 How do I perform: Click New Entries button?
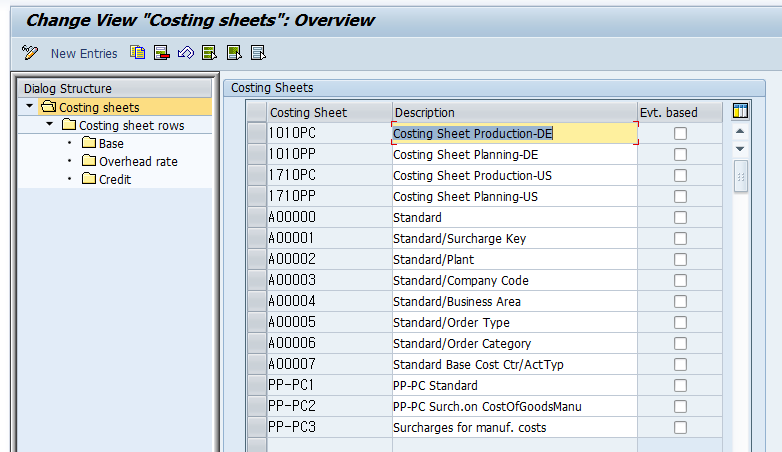tap(84, 53)
